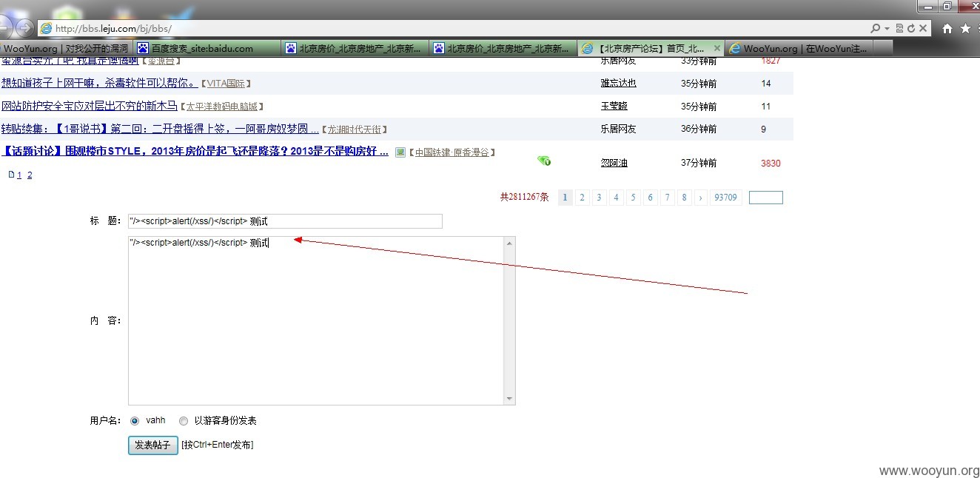Click content textarea scrollbar down arrow
The image size is (980, 478).
pos(509,399)
